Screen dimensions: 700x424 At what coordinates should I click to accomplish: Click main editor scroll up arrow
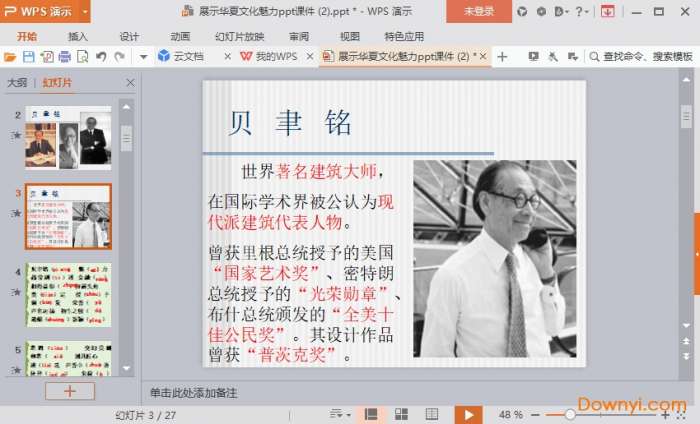pos(686,79)
